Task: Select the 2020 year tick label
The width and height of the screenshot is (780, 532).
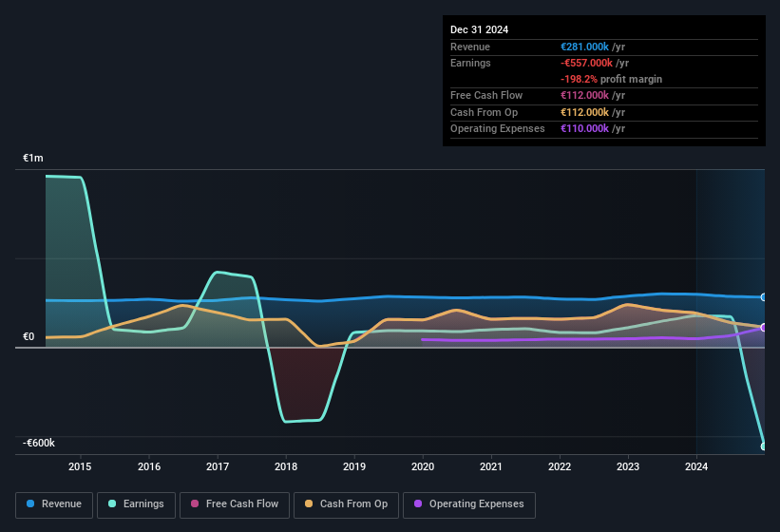Action: [423, 467]
